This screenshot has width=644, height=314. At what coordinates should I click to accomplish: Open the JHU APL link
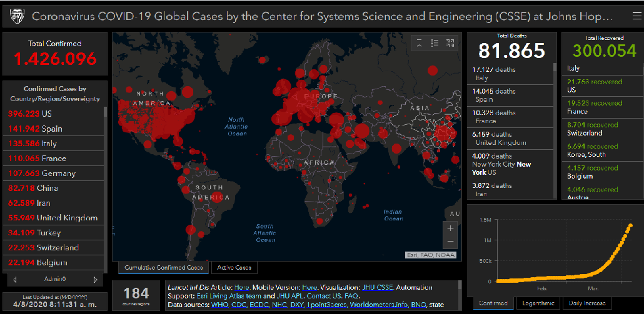click(289, 295)
